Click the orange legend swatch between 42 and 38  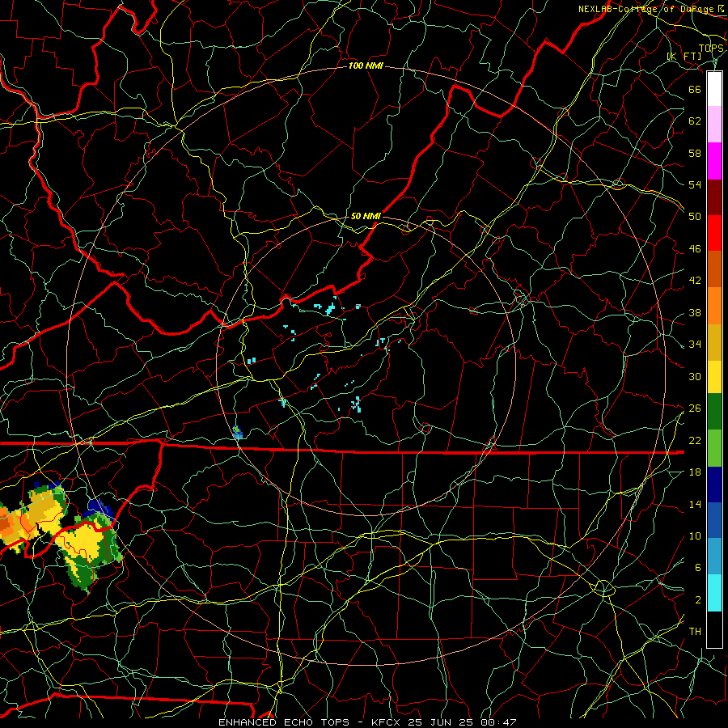coord(714,305)
